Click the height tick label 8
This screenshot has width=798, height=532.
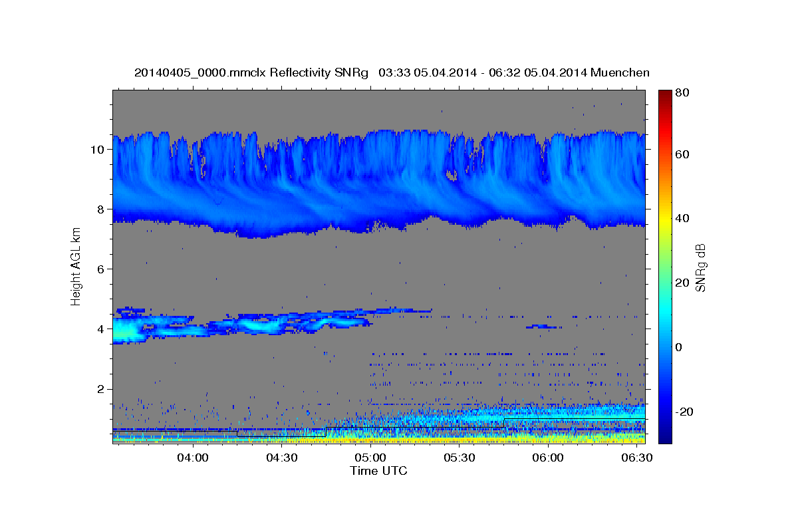(x=102, y=209)
